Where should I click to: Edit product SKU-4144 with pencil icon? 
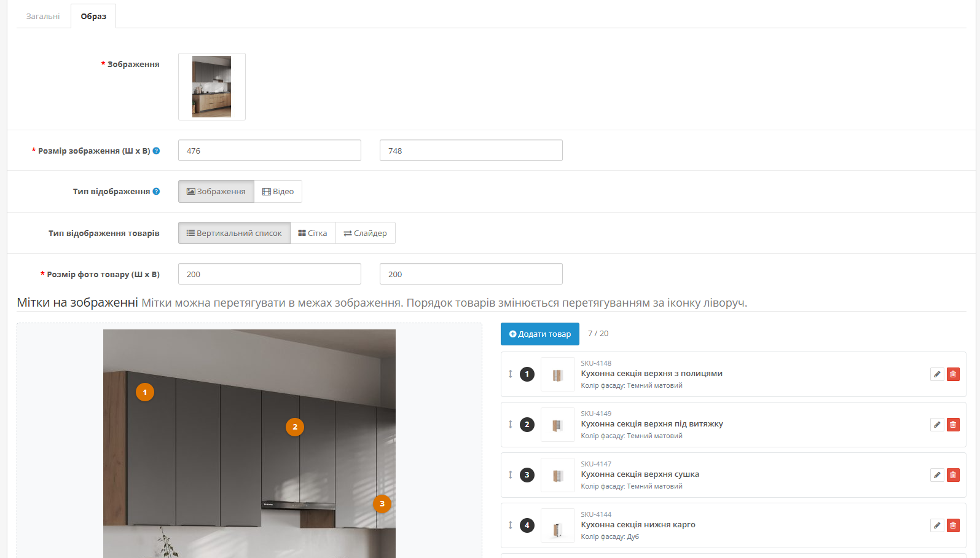[937, 525]
